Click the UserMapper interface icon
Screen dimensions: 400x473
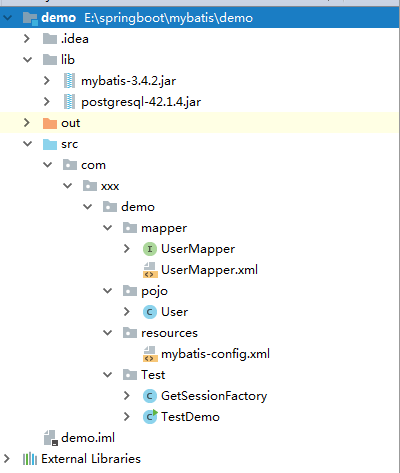pyautogui.click(x=150, y=249)
